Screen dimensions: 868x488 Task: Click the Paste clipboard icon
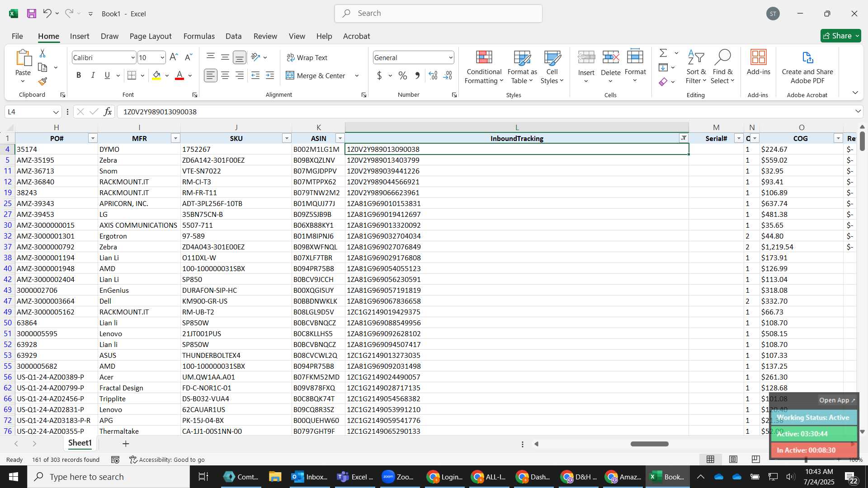tap(23, 59)
